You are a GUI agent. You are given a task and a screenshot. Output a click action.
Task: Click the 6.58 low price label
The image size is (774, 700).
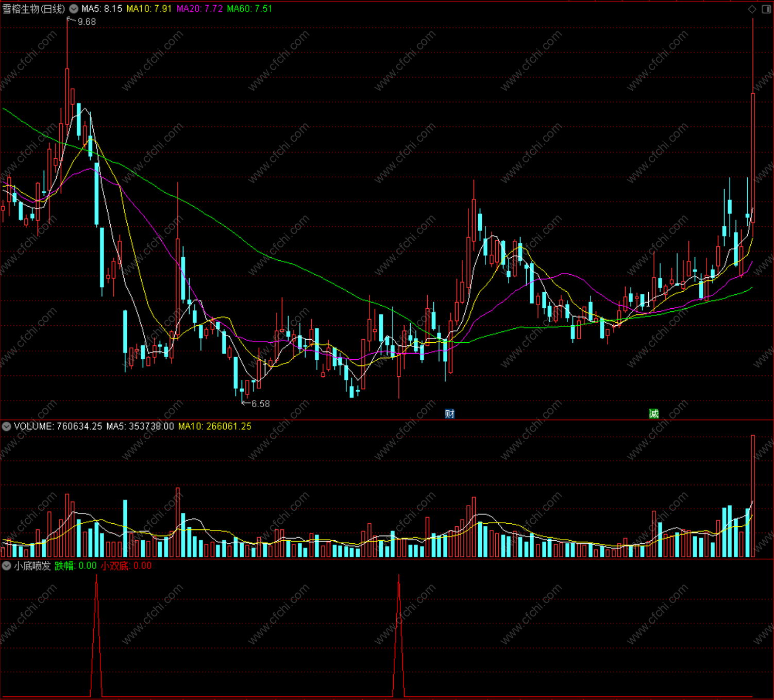(x=260, y=404)
